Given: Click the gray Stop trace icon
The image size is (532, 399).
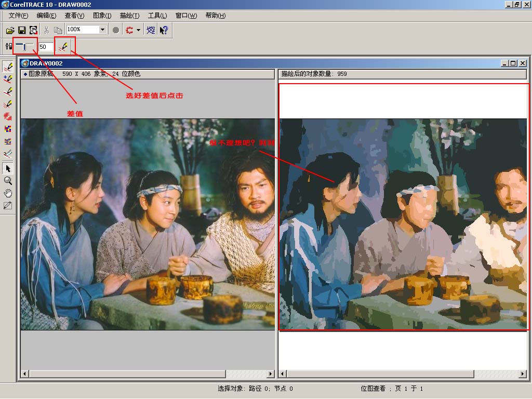Looking at the screenshot, I should [116, 30].
